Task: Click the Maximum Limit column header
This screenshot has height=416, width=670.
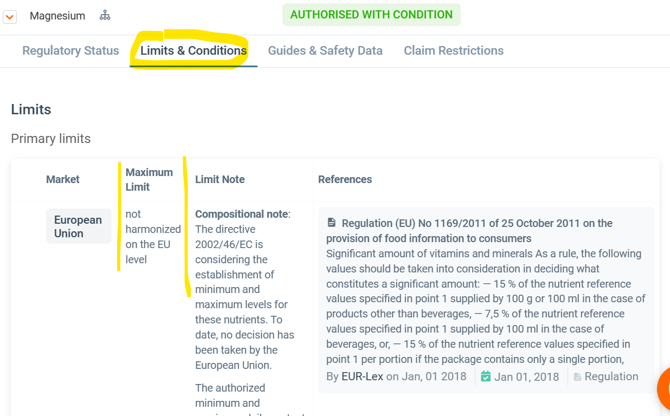Action: [x=149, y=180]
